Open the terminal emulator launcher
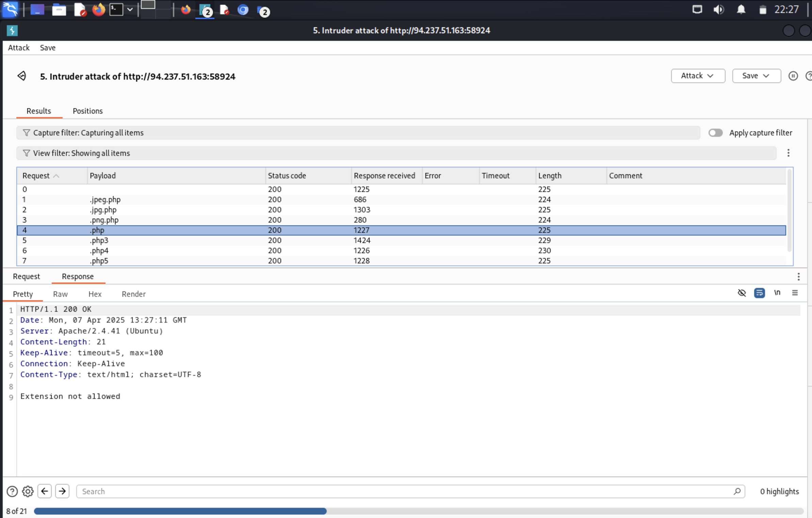Screen dimensions: 812x518 coord(116,10)
